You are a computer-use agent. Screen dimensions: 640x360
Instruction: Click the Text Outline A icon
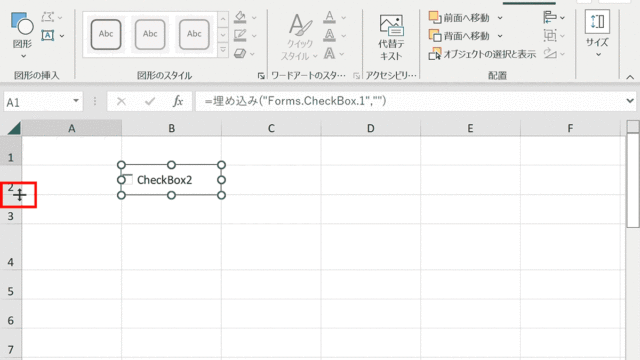point(329,36)
